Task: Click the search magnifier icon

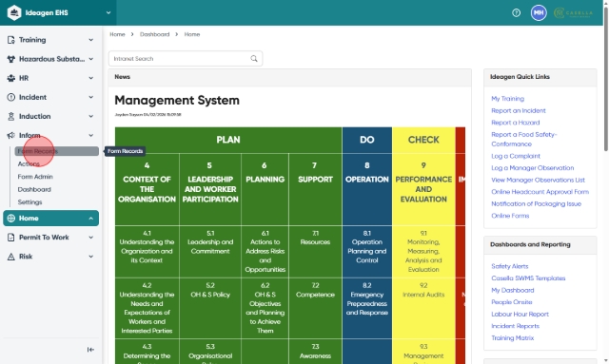Action: point(254,59)
